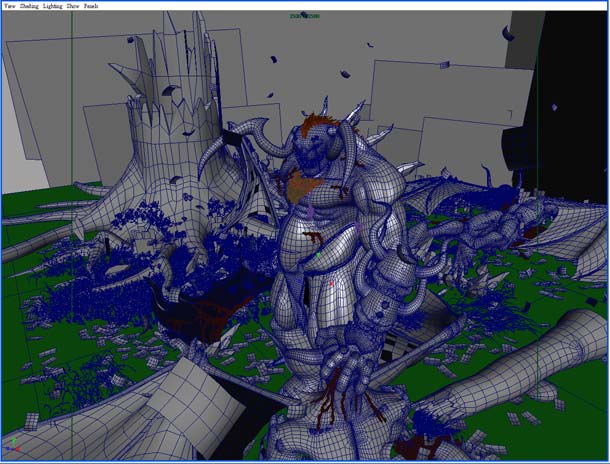Screen dimensions: 610x464
Task: Open the View menu in the viewport panel
Action: (10, 6)
